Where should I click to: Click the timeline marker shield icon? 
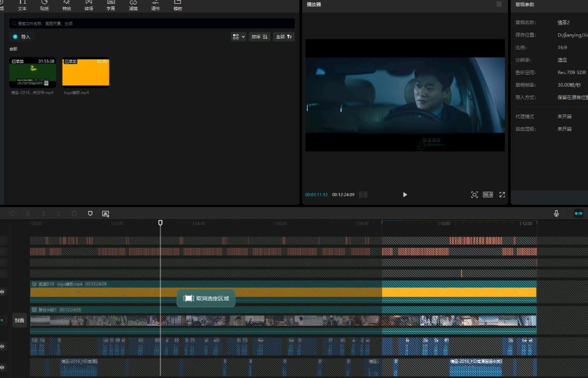click(x=90, y=214)
